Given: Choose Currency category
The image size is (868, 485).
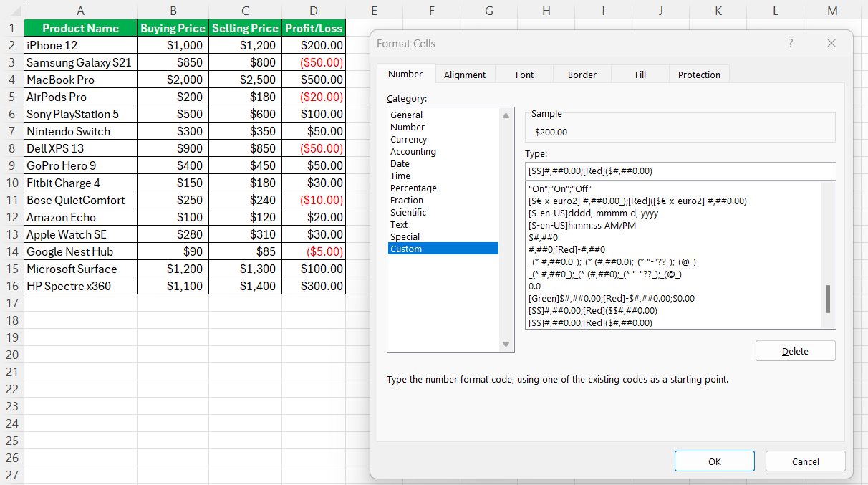Looking at the screenshot, I should [443, 139].
